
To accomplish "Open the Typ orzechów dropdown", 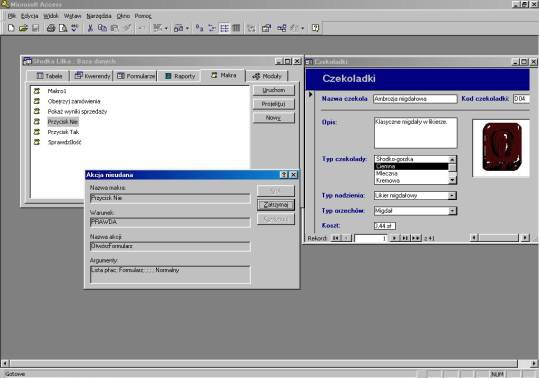I will point(452,211).
